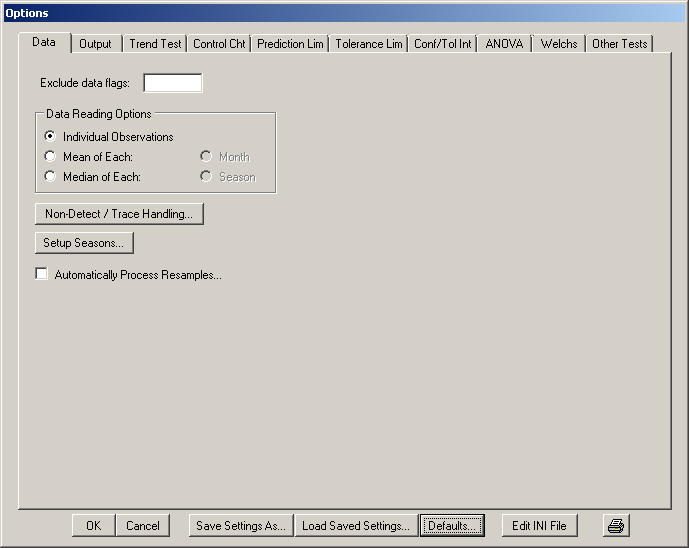Image resolution: width=689 pixels, height=548 pixels.
Task: Switch to Other Tests tab
Action: point(619,44)
